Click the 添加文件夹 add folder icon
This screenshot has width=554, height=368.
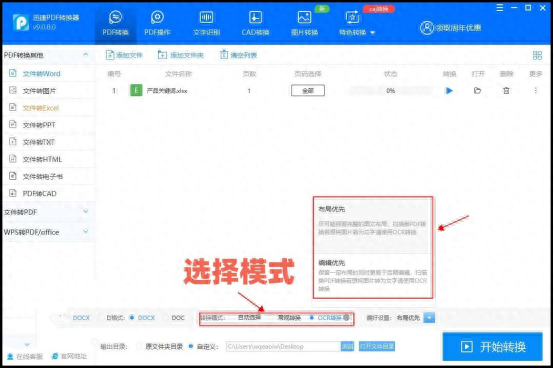pos(162,55)
